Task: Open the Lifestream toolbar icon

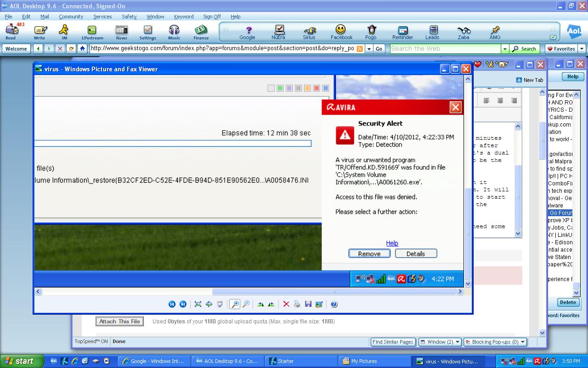Action: (92, 31)
